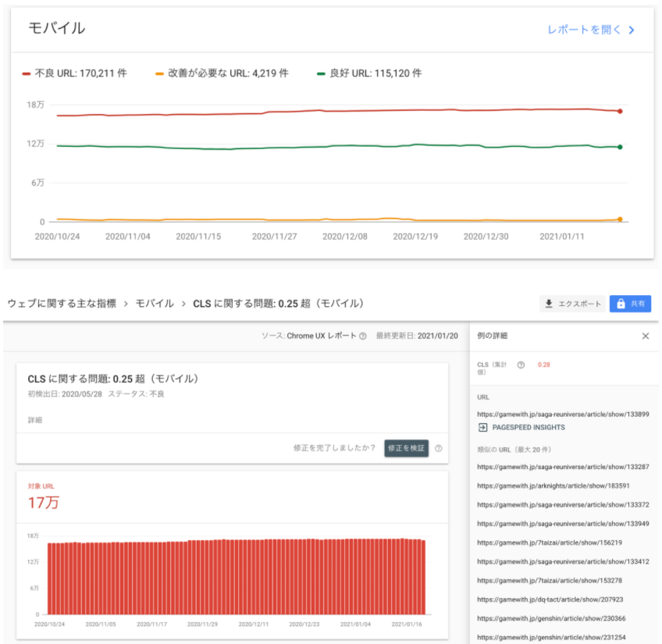Click the green 良好 URL legend marker
The height and width of the screenshot is (644, 662).
coord(321,74)
